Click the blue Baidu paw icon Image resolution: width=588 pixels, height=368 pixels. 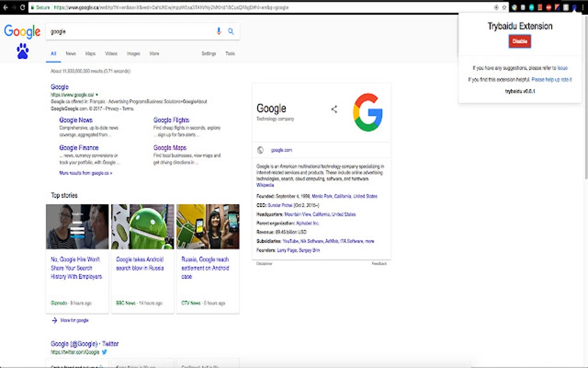[22, 52]
